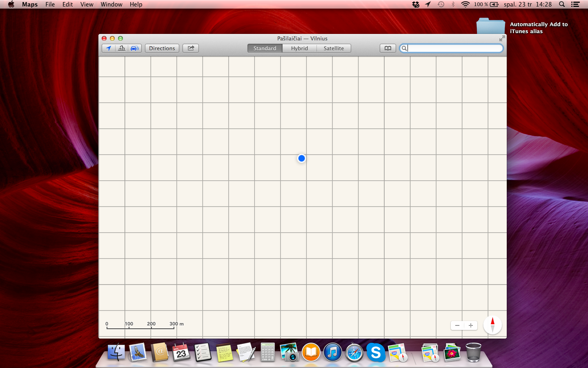Viewport: 588px width, 368px height.
Task: Open the Apple menu
Action: (x=11, y=4)
